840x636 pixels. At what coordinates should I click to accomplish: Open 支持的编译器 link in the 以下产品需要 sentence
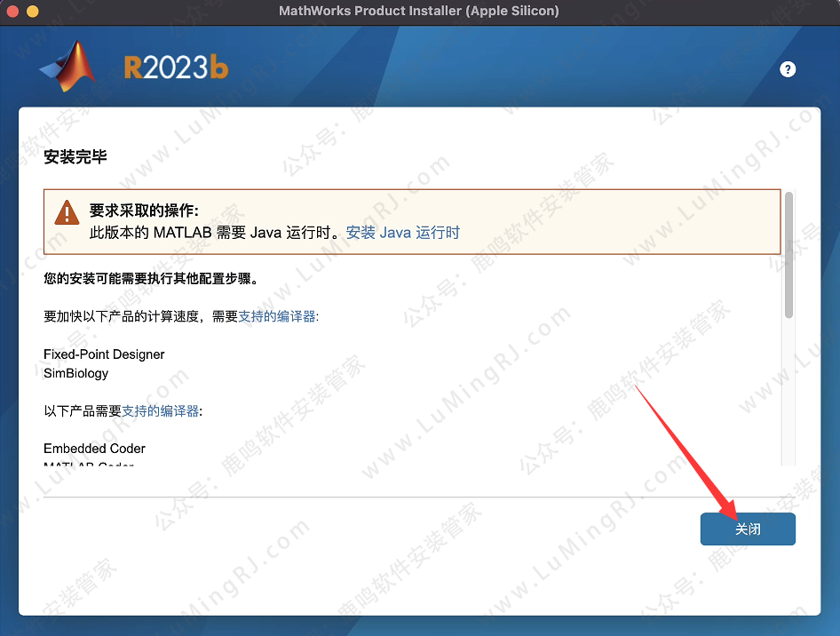pos(161,411)
